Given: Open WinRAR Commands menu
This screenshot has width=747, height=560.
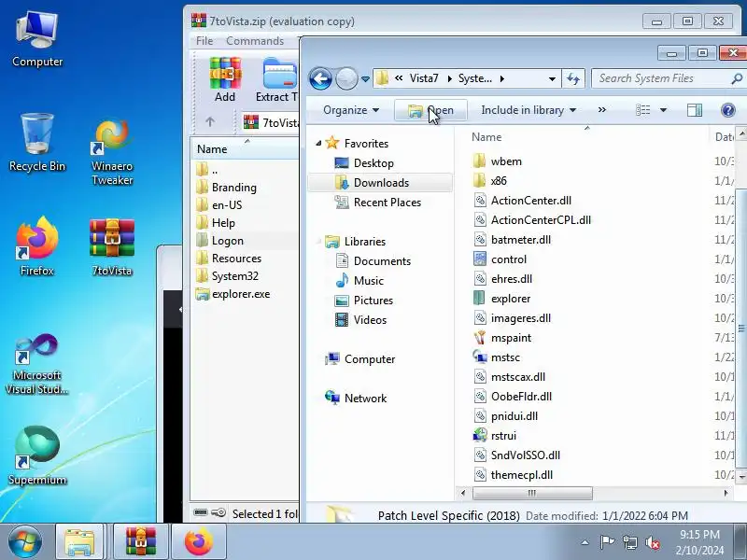Looking at the screenshot, I should [x=255, y=41].
